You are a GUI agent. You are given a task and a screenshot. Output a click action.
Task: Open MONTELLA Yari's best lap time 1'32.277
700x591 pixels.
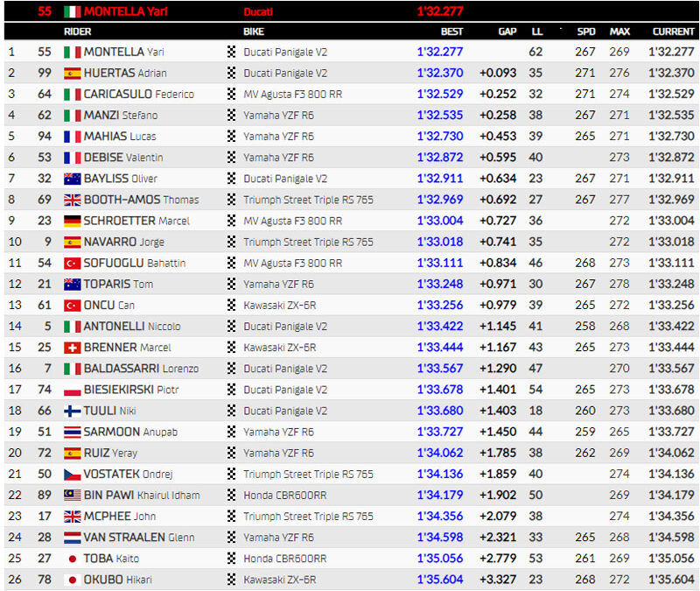(440, 52)
